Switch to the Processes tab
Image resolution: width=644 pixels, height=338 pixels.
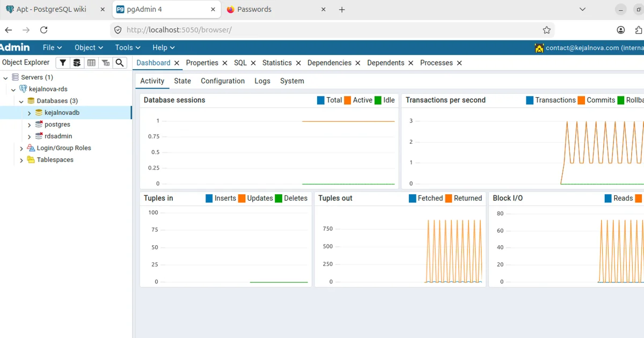pyautogui.click(x=436, y=63)
